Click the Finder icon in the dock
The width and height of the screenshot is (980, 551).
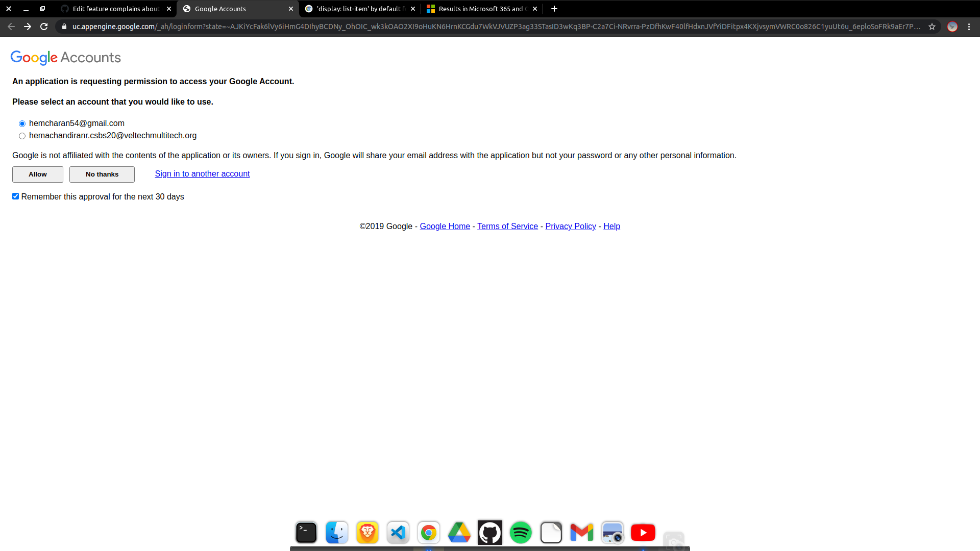click(x=336, y=532)
